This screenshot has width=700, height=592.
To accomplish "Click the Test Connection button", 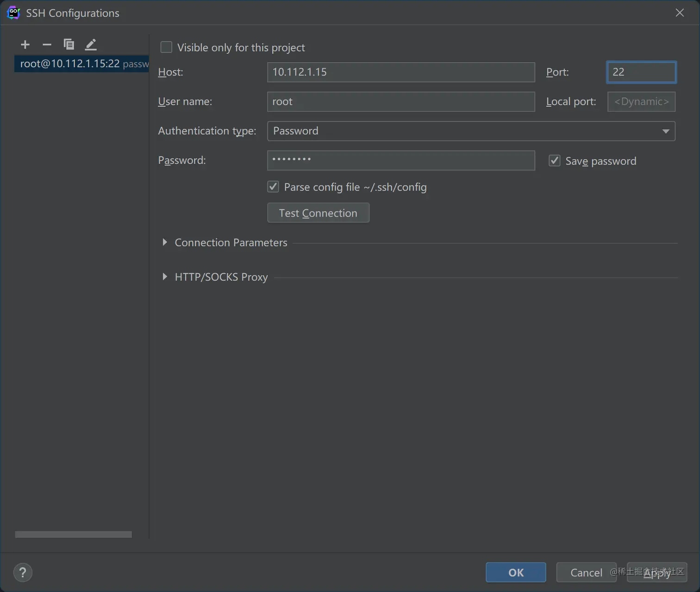I will pos(318,213).
